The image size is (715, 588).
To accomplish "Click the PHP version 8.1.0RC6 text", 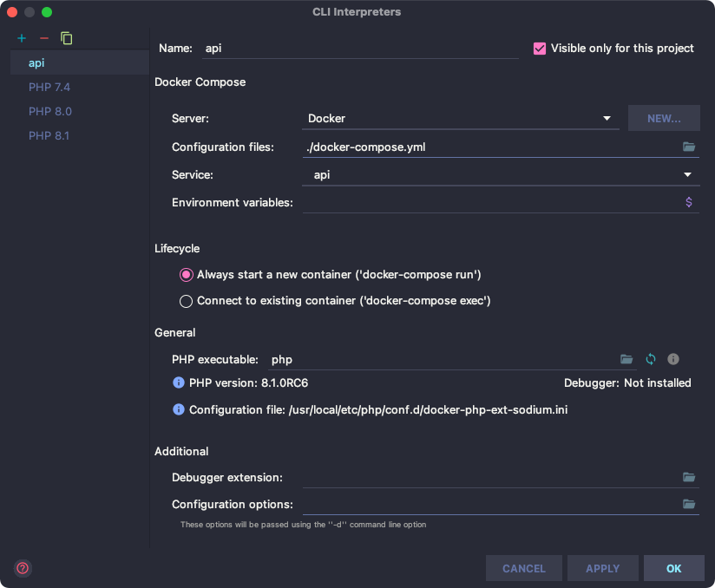I will coord(248,382).
